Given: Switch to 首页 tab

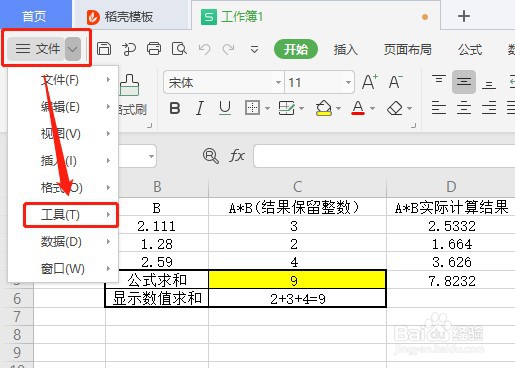Looking at the screenshot, I should click(35, 16).
